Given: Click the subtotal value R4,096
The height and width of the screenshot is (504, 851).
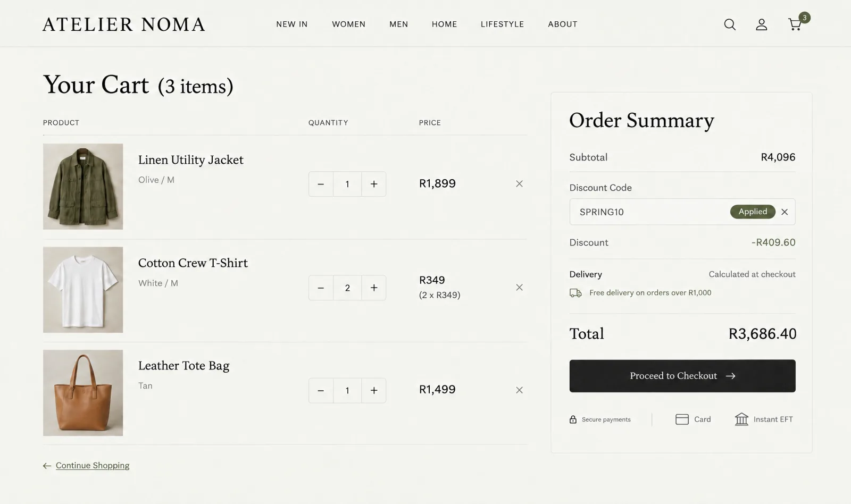Looking at the screenshot, I should 778,157.
